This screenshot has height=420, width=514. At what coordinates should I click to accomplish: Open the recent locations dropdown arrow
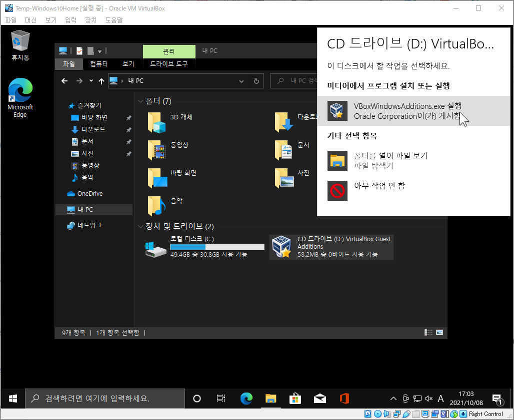pyautogui.click(x=91, y=81)
